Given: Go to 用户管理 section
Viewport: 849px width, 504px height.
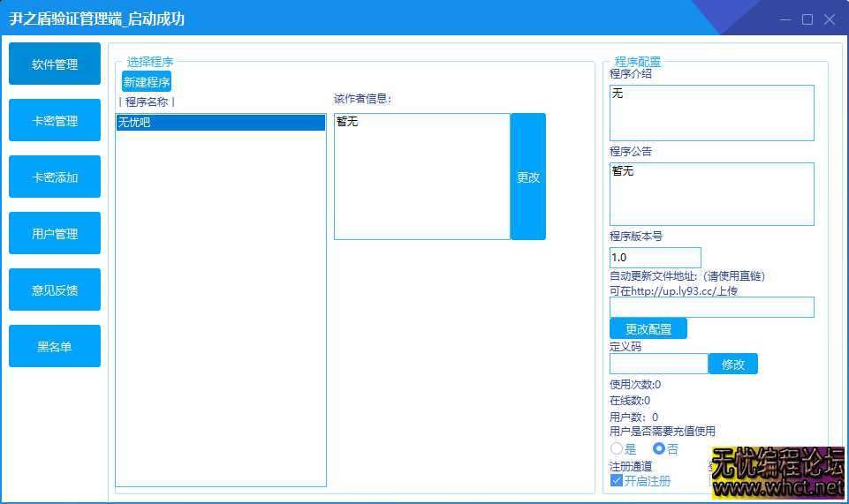Looking at the screenshot, I should 55,234.
